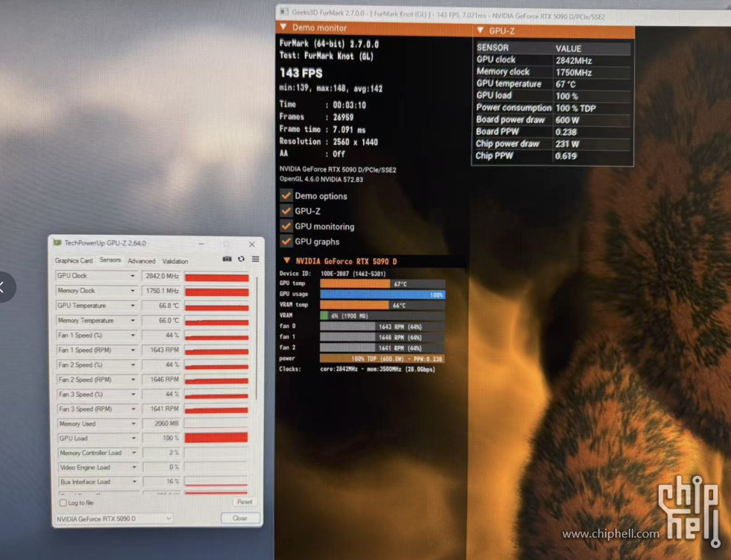731x560 pixels.
Task: Toggle the Demo options checkbox in FurMark
Action: pyautogui.click(x=286, y=195)
